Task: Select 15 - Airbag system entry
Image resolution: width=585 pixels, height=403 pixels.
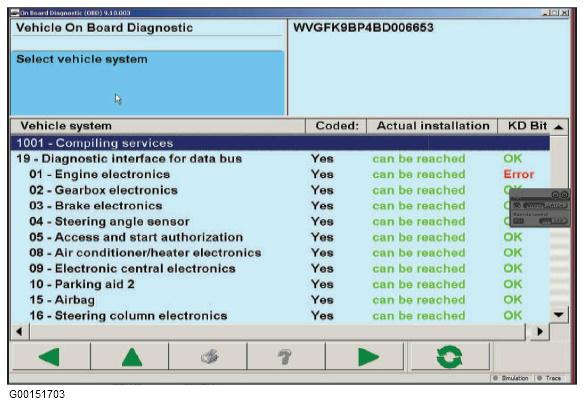Action: pyautogui.click(x=62, y=300)
